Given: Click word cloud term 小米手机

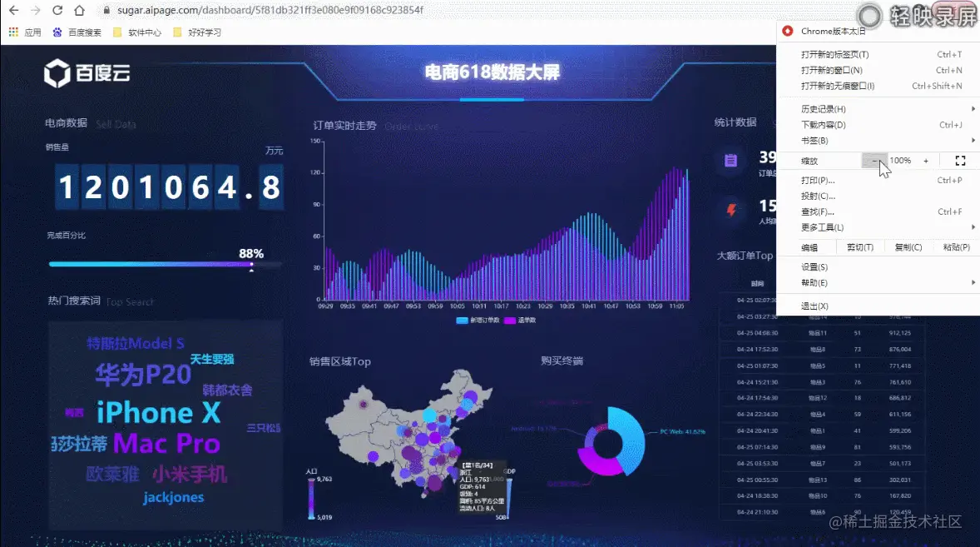Looking at the screenshot, I should [x=190, y=474].
